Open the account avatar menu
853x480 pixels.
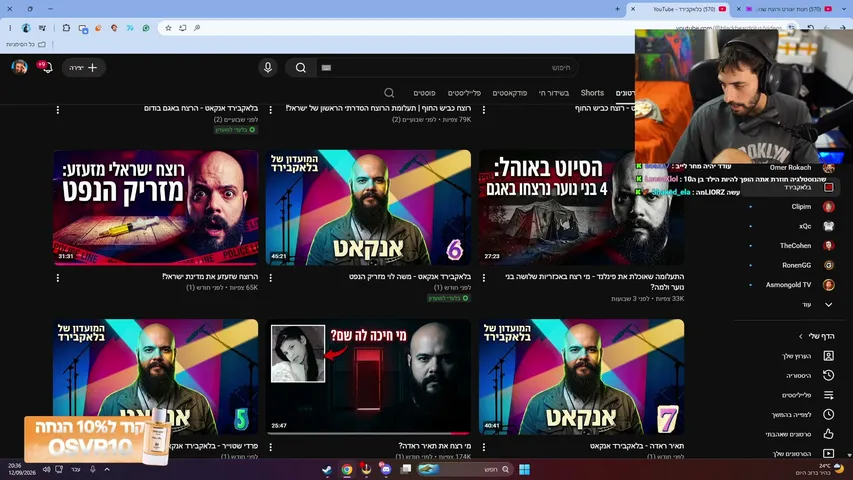(20, 67)
